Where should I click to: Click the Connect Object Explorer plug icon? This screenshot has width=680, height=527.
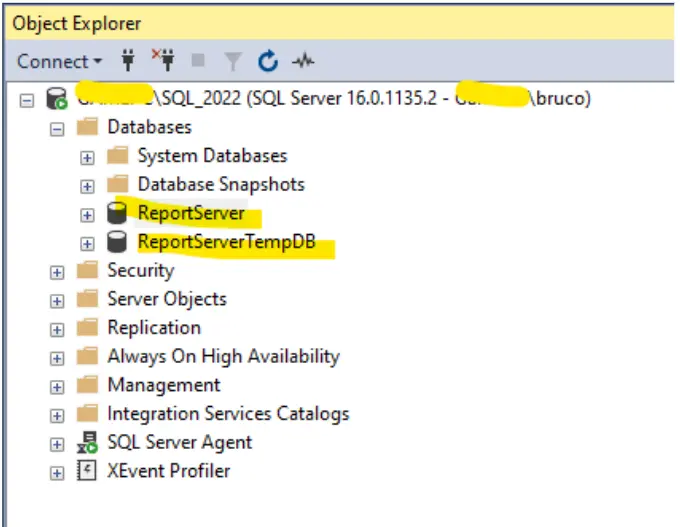(x=128, y=60)
